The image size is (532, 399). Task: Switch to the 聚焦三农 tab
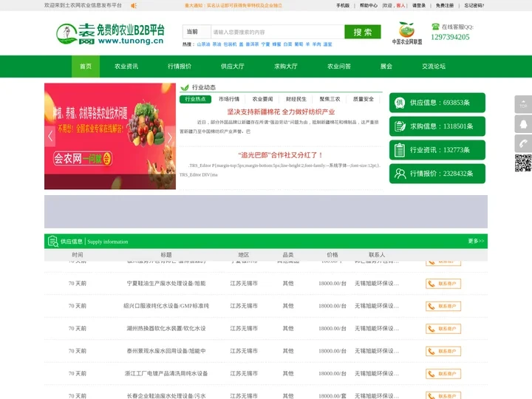330,99
